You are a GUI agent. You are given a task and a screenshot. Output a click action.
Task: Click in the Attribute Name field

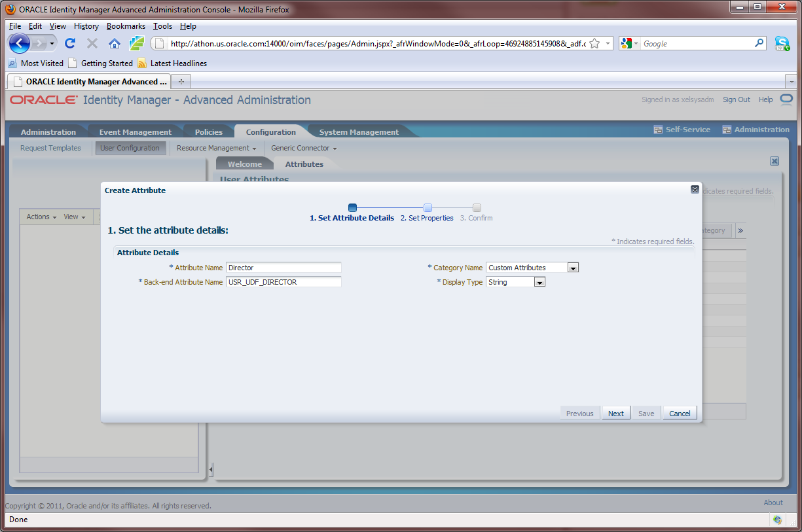pos(283,268)
